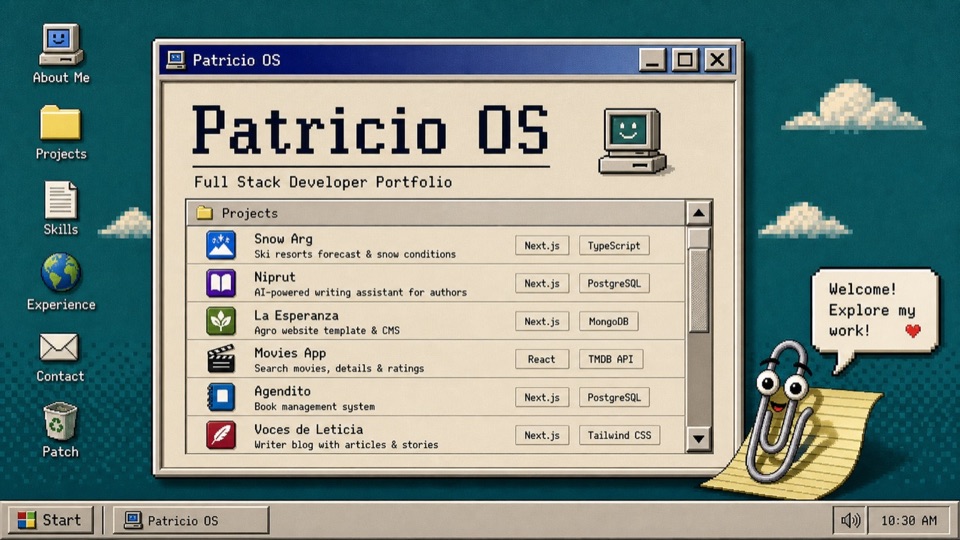Click the Niprut open book icon

(x=221, y=283)
